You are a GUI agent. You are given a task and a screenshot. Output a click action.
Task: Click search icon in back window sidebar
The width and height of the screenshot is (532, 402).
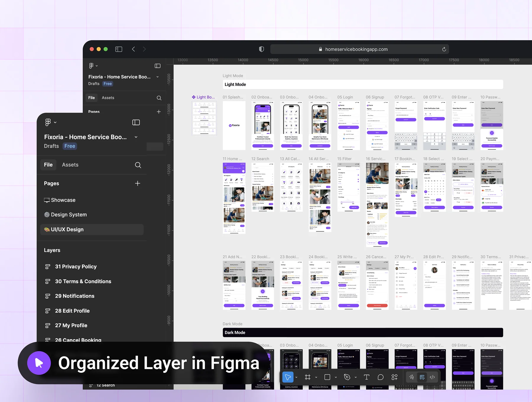[159, 98]
